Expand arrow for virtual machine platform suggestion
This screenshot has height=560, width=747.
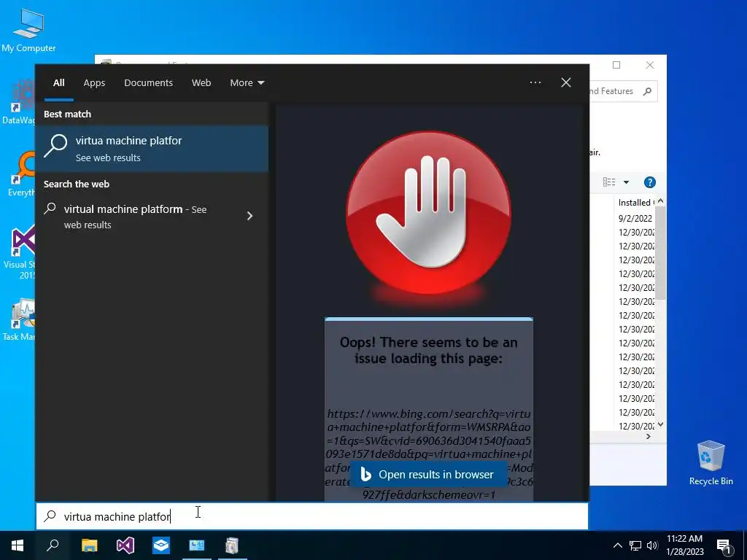tap(249, 216)
